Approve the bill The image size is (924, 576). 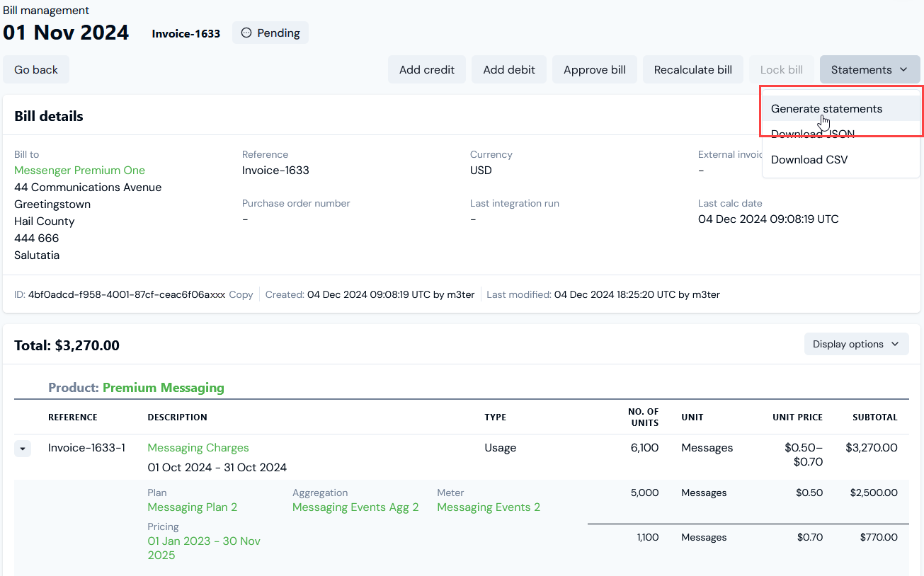[x=594, y=69]
